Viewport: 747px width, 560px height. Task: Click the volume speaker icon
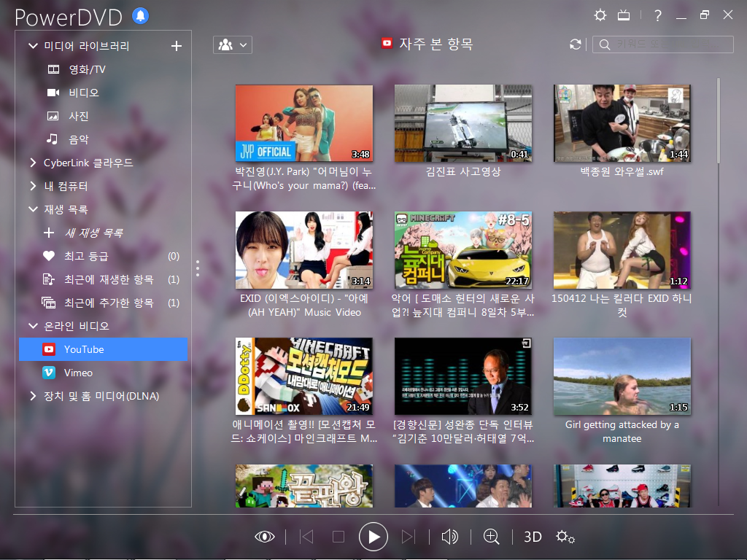click(x=449, y=537)
